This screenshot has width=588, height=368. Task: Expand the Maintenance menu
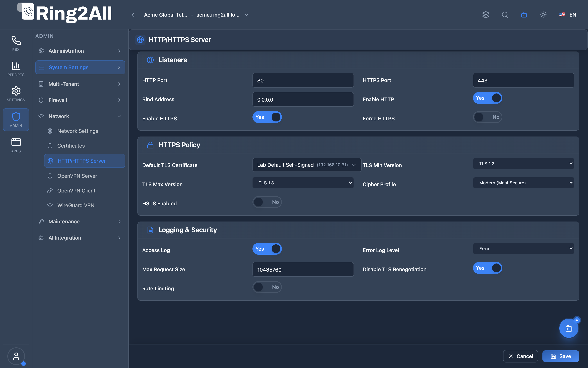[80, 222]
